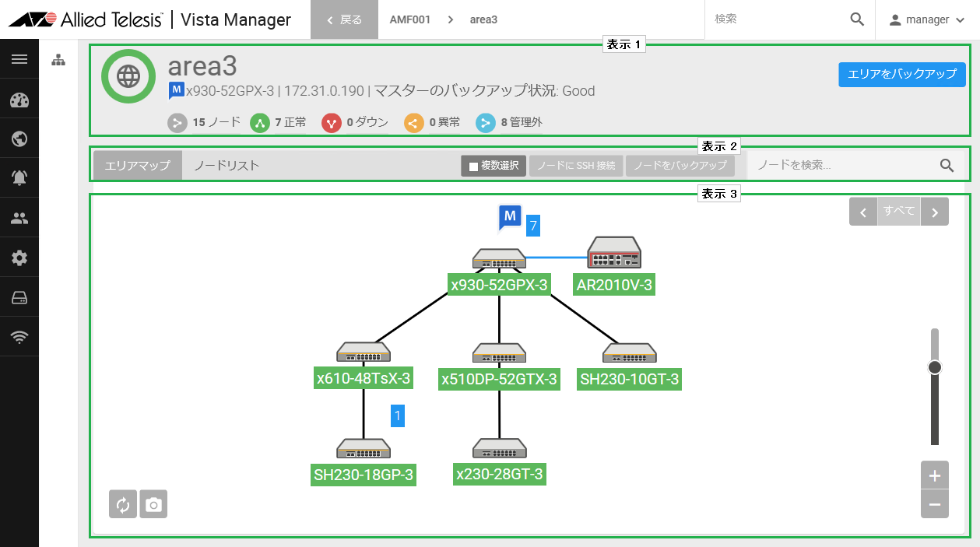Click the SH230-18GP-3 node label
Screen dimensions: 980x547
click(364, 475)
